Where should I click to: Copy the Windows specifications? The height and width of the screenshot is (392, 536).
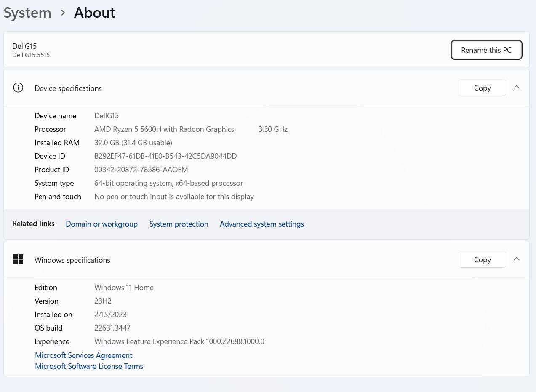[482, 259]
